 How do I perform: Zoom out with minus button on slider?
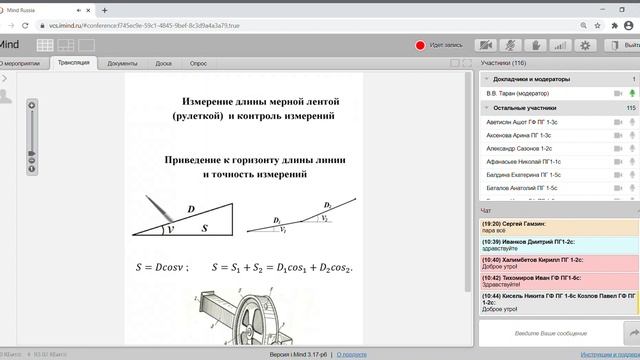pyautogui.click(x=32, y=161)
